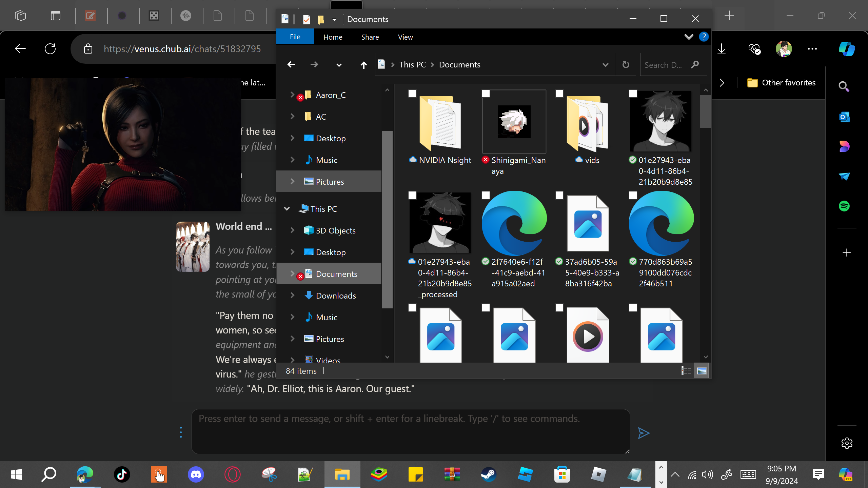Image resolution: width=868 pixels, height=488 pixels.
Task: Tick the checkbox on vids folder
Action: coord(559,94)
